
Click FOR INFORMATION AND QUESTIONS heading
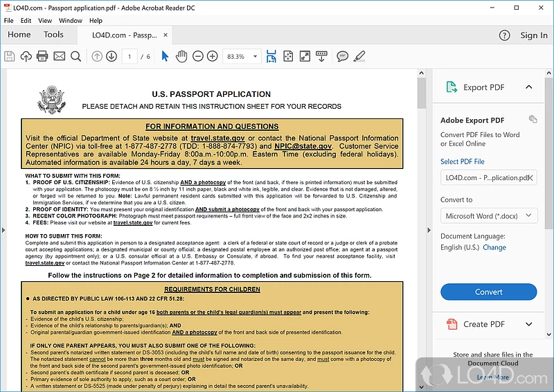(x=212, y=126)
